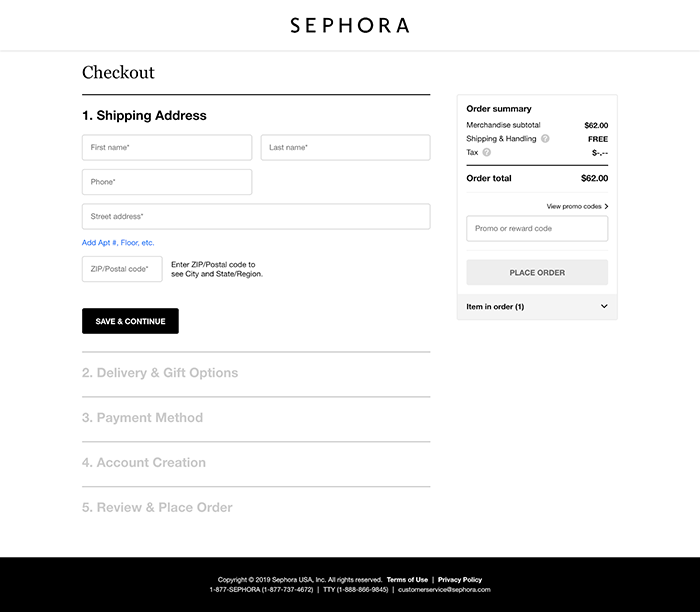The width and height of the screenshot is (700, 612).
Task: Expand the Item in order (1) section
Action: click(x=604, y=306)
